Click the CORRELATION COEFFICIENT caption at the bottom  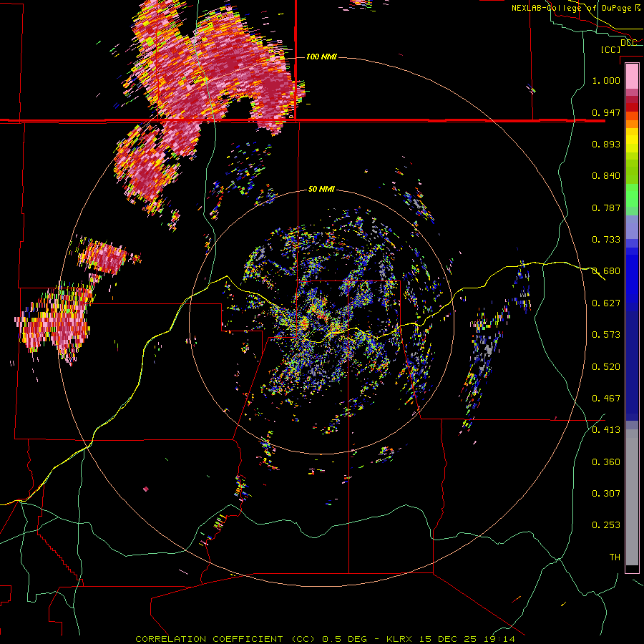[325, 639]
